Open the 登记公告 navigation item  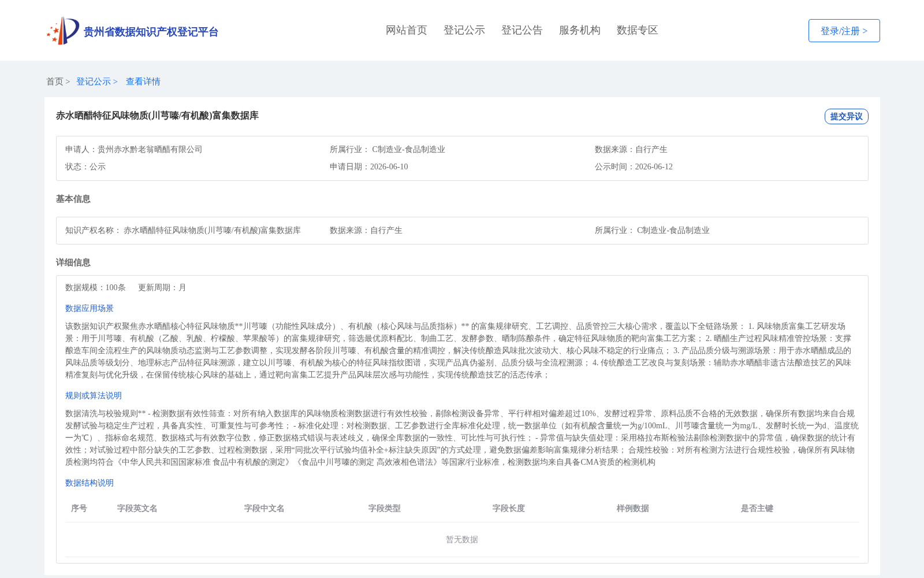coord(522,30)
